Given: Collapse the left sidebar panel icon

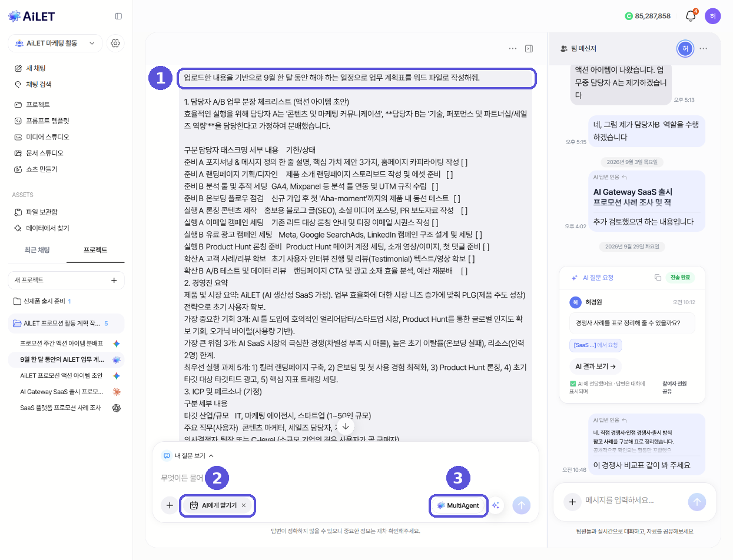Looking at the screenshot, I should coord(118,16).
